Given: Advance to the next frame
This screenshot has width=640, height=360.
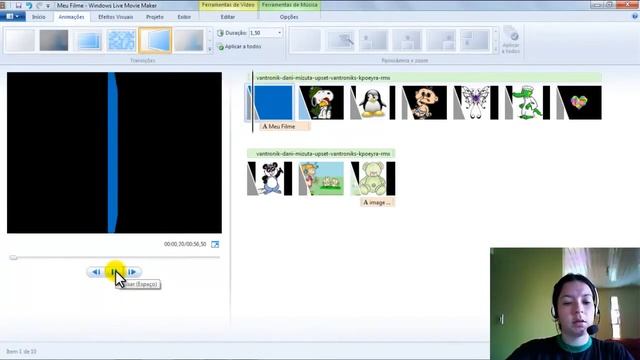Looking at the screenshot, I should point(132,272).
